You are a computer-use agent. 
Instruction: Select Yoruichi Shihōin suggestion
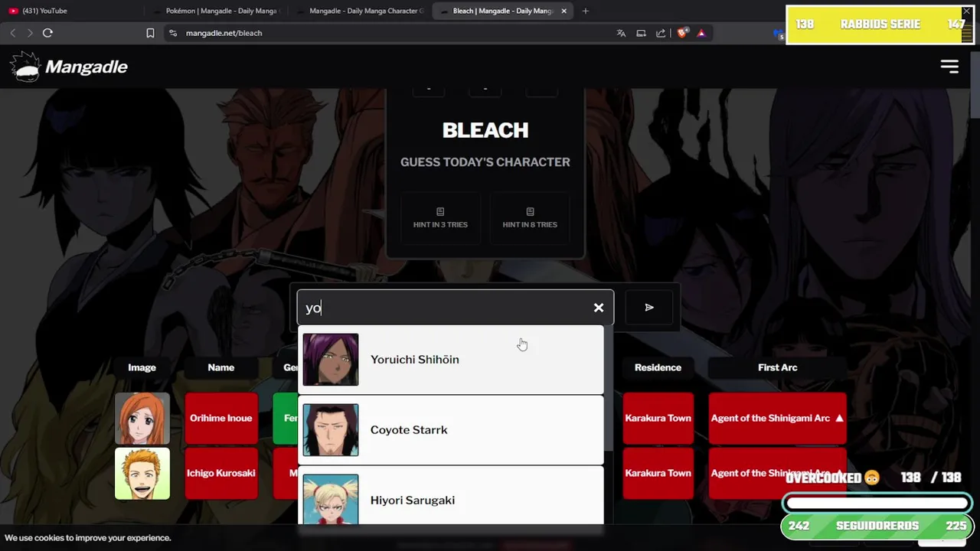pyautogui.click(x=450, y=360)
